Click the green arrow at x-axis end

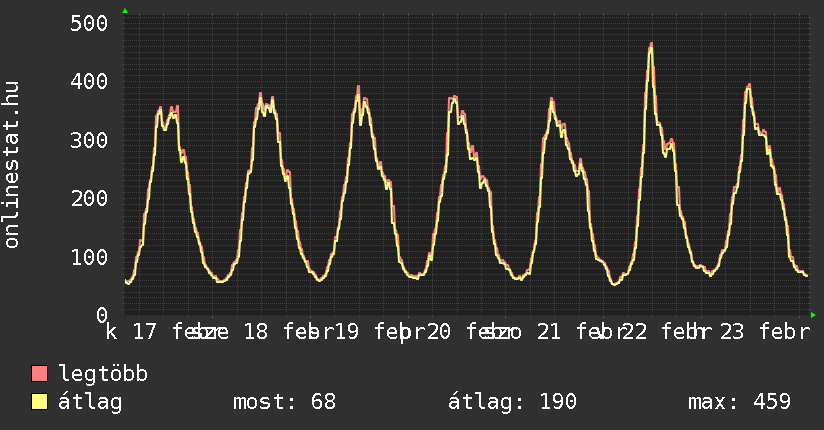(x=813, y=315)
